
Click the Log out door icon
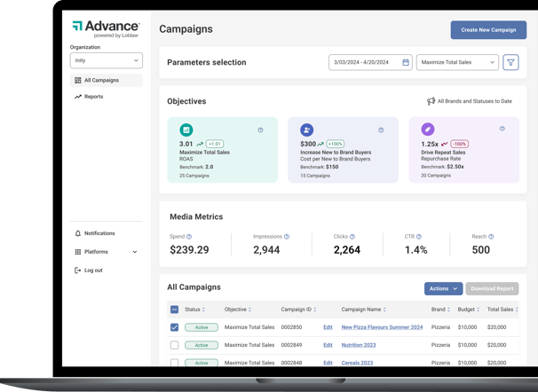point(78,270)
